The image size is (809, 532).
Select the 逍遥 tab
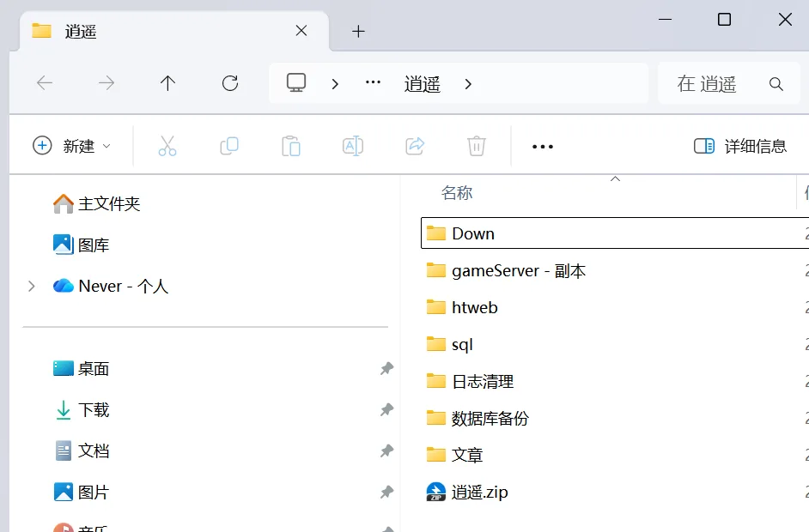(x=174, y=31)
